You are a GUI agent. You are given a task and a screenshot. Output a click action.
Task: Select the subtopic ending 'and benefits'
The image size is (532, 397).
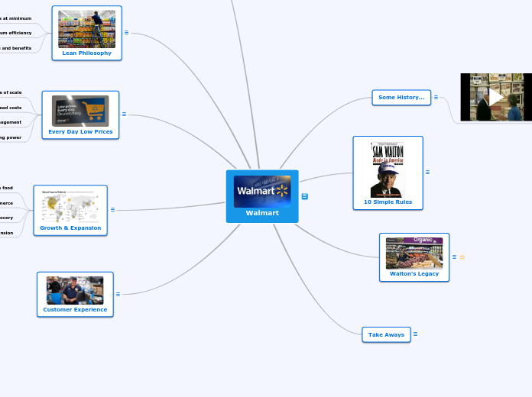click(15, 48)
